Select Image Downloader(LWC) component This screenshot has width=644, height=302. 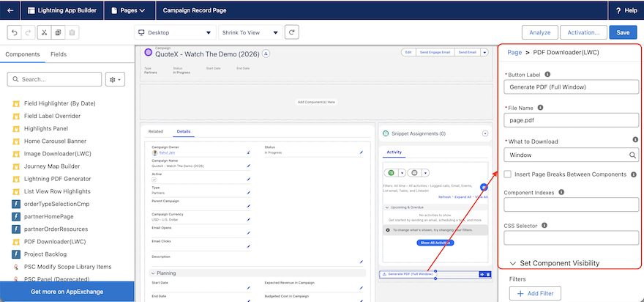[58, 154]
